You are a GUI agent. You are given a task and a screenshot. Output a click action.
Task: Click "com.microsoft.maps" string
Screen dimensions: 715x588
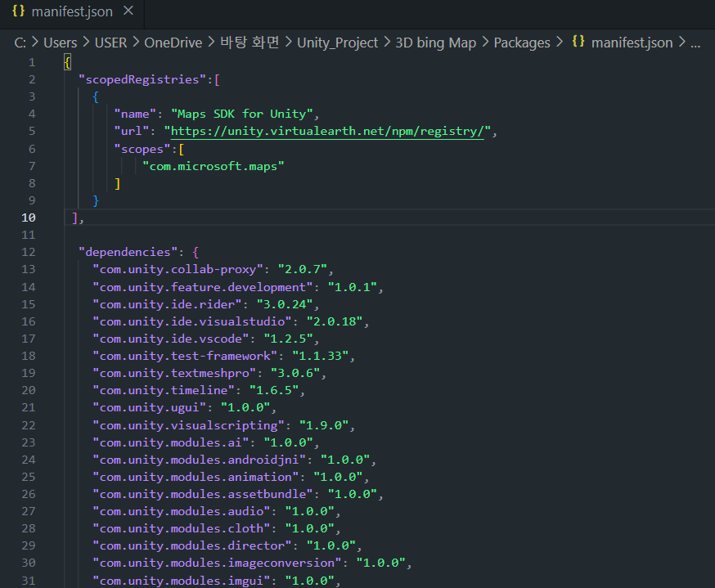pyautogui.click(x=213, y=166)
